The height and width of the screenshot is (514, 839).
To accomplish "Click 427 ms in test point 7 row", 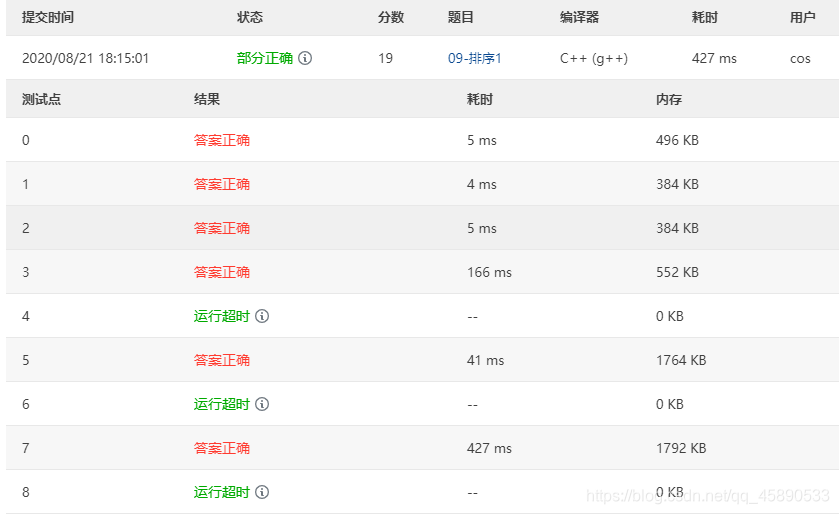I will tap(489, 448).
